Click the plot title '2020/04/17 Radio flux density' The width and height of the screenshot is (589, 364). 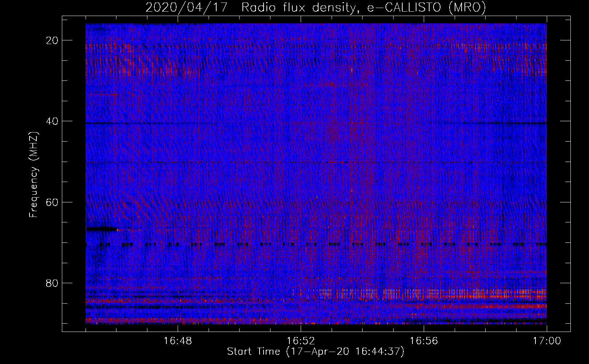250,7
